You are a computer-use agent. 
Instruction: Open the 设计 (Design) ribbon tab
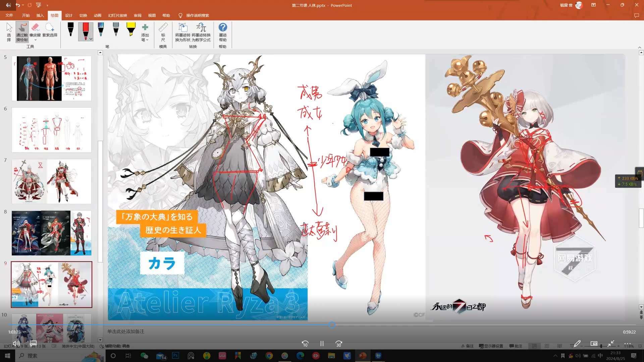[69, 15]
